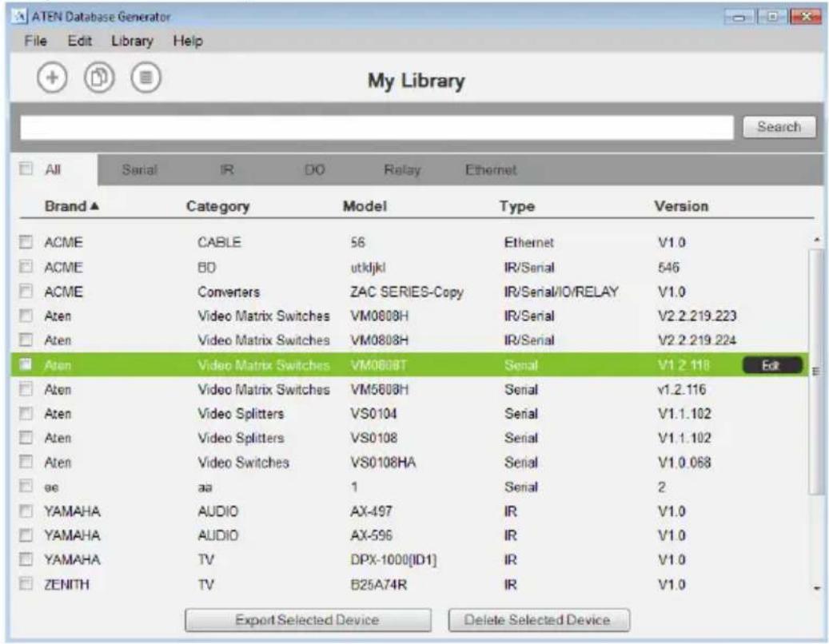This screenshot has height=644, width=829.
Task: Switch to the Relay filter tab
Action: click(402, 169)
